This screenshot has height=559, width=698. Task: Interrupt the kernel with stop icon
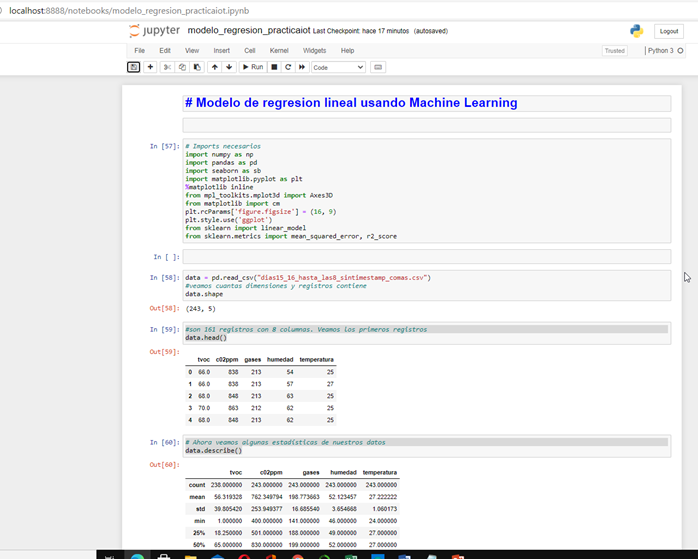[x=275, y=67]
